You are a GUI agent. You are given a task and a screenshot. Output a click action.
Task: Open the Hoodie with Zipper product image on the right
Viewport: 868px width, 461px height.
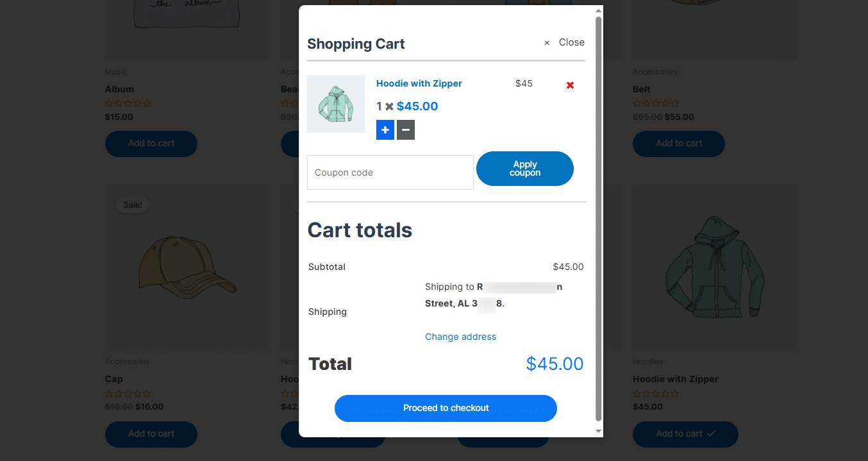(x=715, y=267)
